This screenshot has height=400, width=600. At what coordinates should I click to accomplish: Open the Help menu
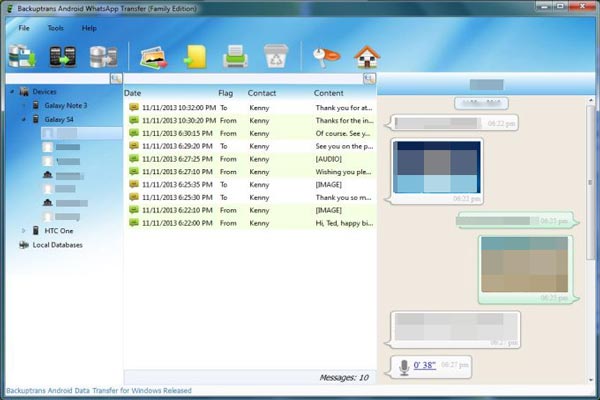pos(89,28)
